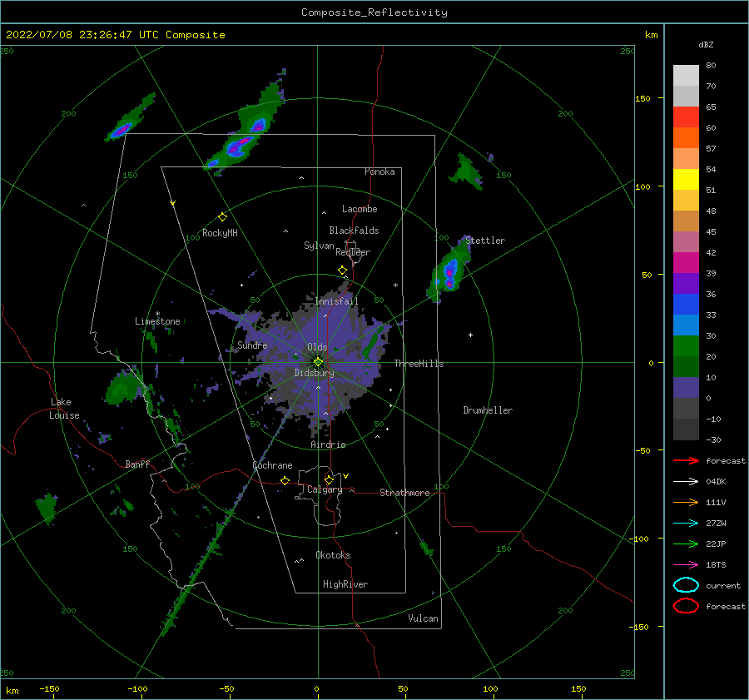The image size is (749, 700).
Task: Click the Banff label
Action: pos(137,464)
